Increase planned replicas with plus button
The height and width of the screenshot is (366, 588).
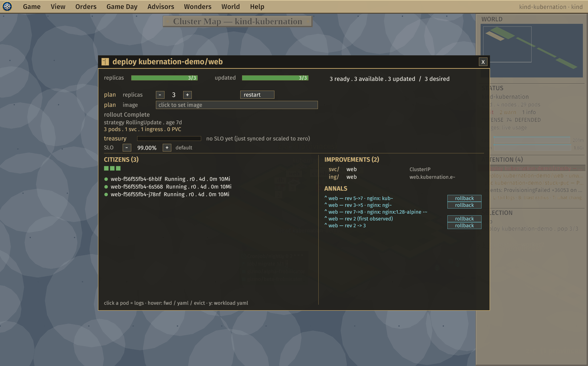(x=187, y=95)
